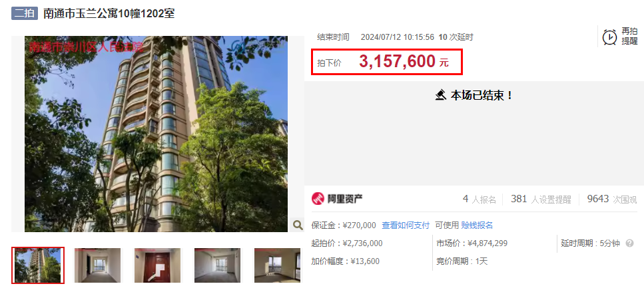Viewport: 644px width, 292px height.
Task: Click the gavel icon beside 本场已结束
Action: coord(441,95)
